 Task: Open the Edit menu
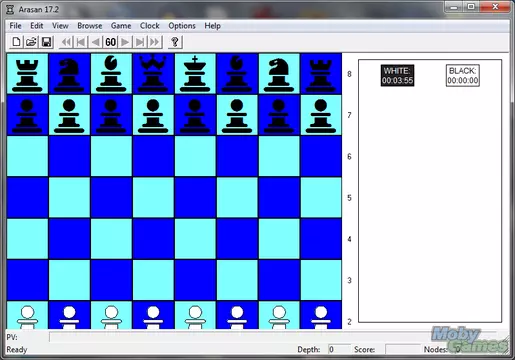click(x=37, y=26)
